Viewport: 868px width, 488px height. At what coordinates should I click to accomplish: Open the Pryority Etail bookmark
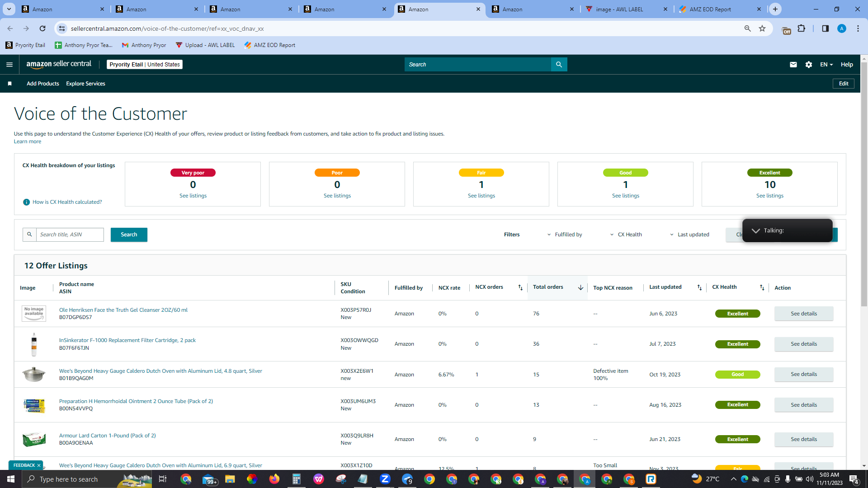[x=25, y=45]
